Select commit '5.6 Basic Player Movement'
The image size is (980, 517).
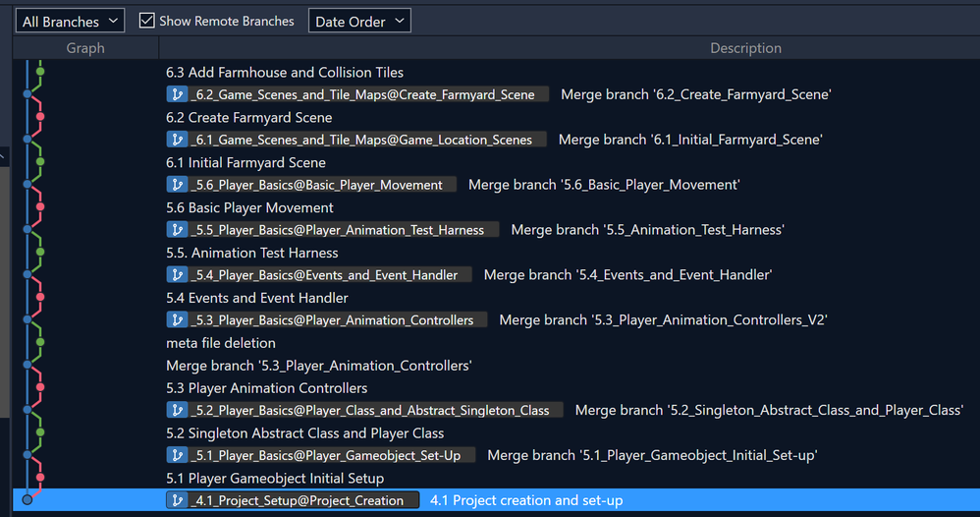click(249, 207)
